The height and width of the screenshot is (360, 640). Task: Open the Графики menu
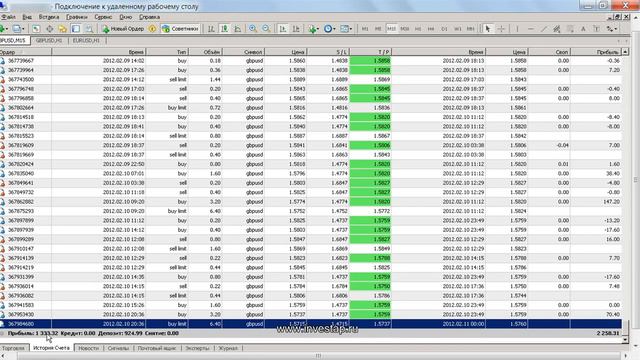point(77,17)
